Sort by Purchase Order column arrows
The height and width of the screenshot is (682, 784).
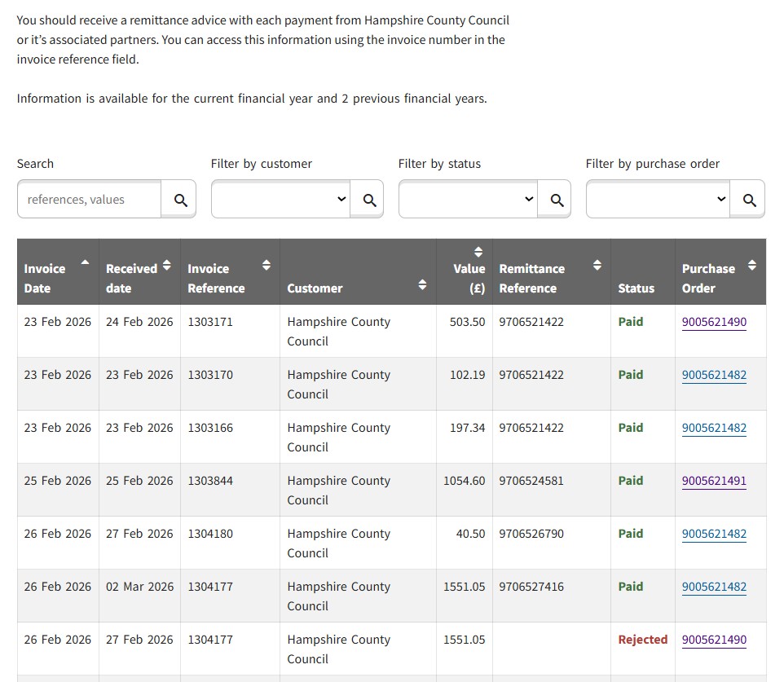pos(752,265)
